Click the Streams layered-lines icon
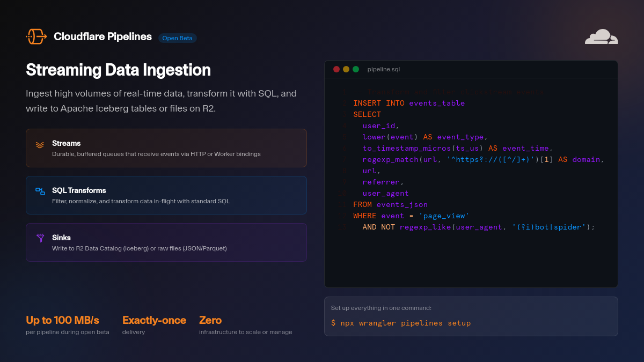Screen dimensions: 644x362 pyautogui.click(x=40, y=145)
